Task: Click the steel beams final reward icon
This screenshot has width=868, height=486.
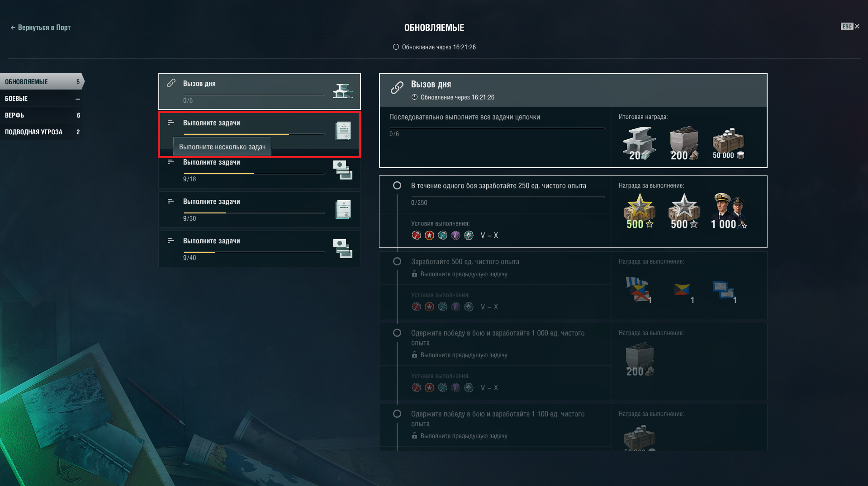Action: pos(639,144)
